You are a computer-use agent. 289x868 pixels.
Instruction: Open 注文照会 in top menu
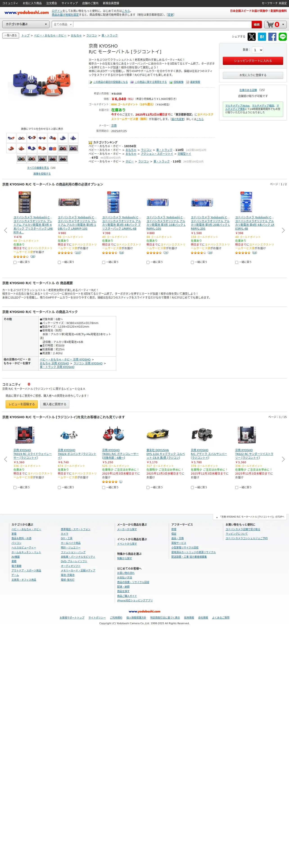click(x=52, y=3)
